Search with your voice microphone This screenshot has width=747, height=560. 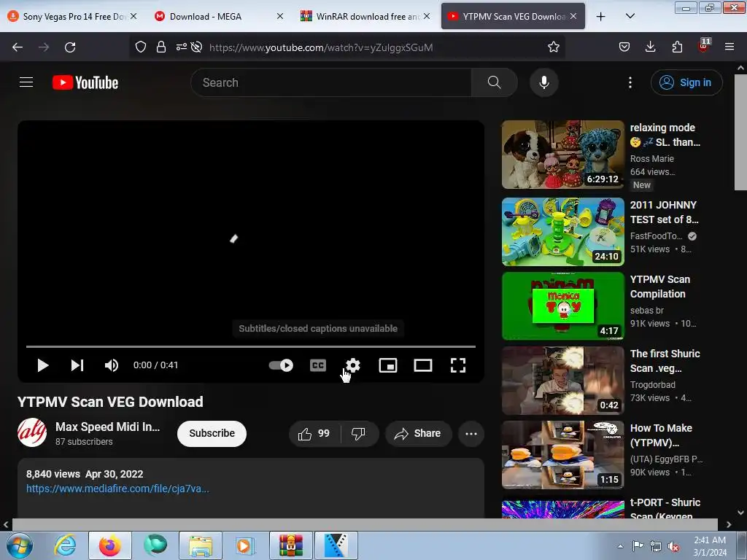pos(544,82)
